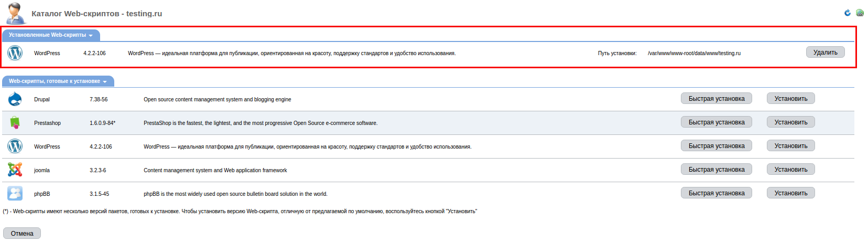Image resolution: width=868 pixels, height=241 pixels.
Task: Collapse the 'Установленные Web-скрипты' section arrow
Action: tap(91, 36)
